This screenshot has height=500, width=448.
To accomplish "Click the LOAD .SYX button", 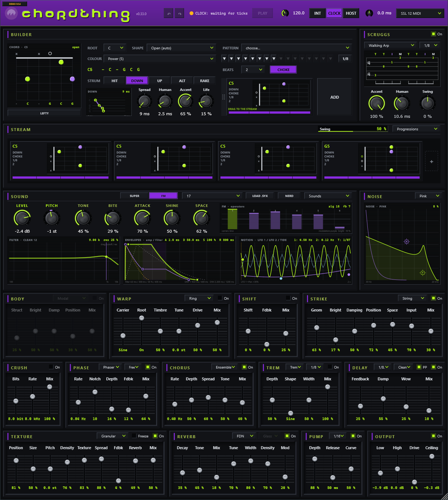I will [x=260, y=196].
